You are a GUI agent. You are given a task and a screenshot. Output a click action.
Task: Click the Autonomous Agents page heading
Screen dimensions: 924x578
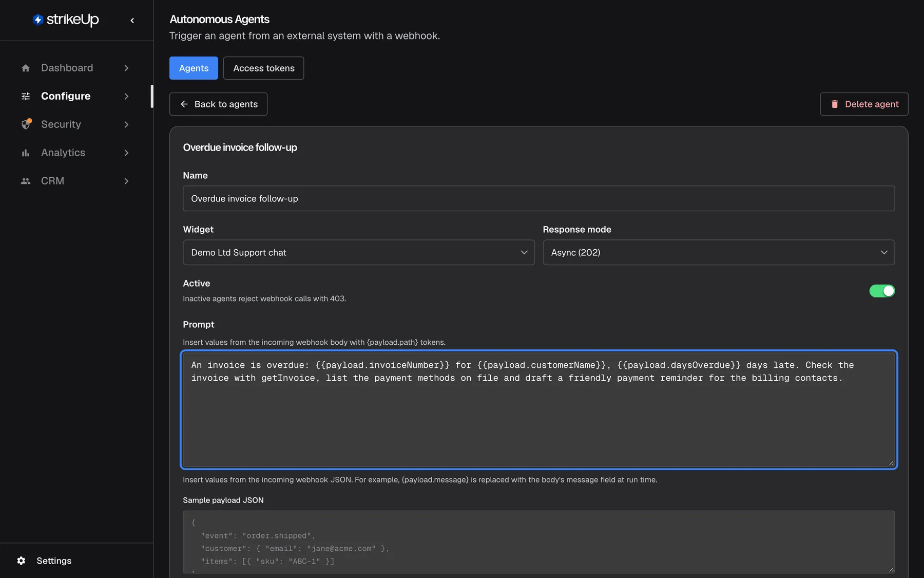(x=219, y=19)
